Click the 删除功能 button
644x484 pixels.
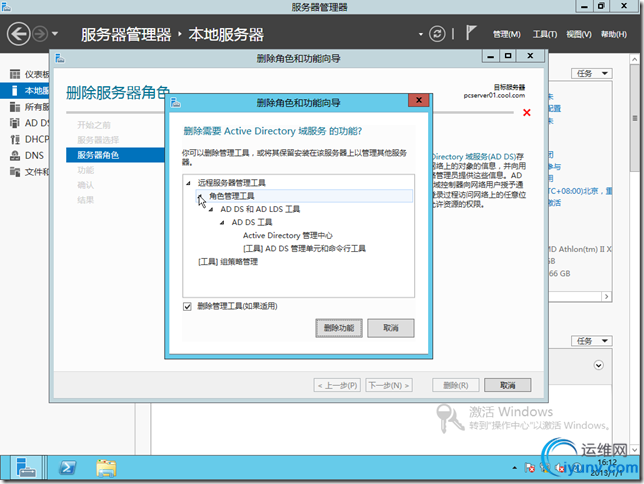tap(339, 328)
